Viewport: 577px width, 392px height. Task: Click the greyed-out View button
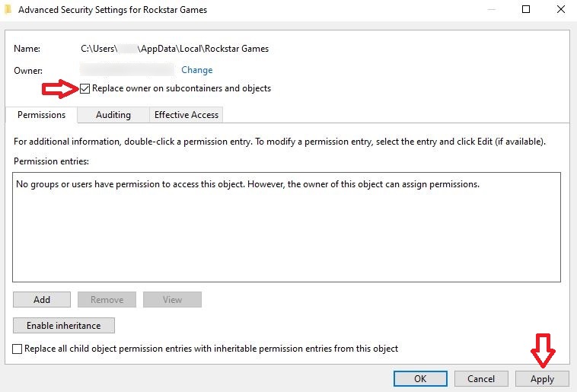tap(173, 300)
